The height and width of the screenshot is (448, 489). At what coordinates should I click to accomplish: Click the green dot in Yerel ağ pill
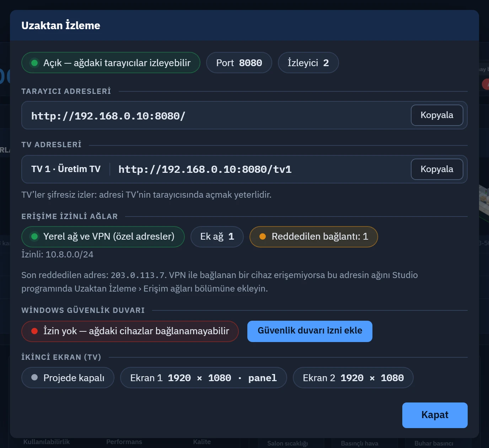[x=34, y=236]
